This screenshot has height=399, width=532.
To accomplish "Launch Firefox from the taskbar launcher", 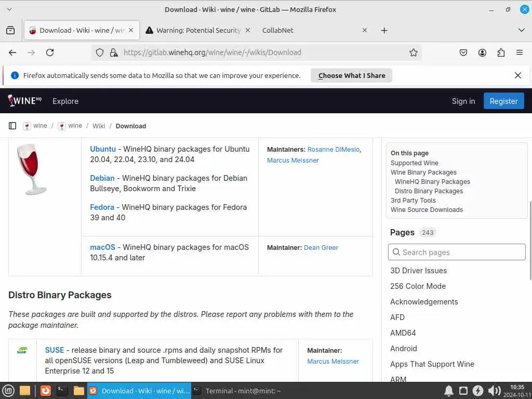I will click(46, 391).
